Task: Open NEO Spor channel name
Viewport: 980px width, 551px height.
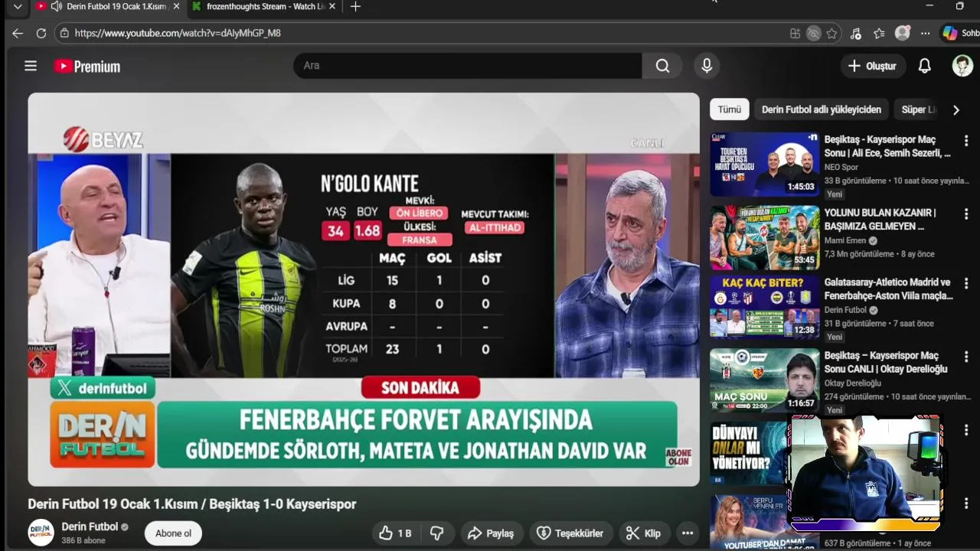Action: coord(841,167)
